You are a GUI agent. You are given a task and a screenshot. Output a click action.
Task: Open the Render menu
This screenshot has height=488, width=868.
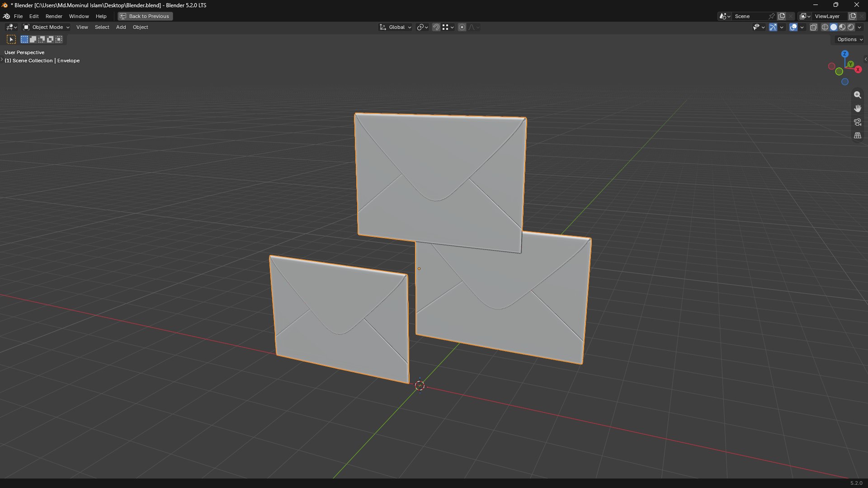coord(54,16)
